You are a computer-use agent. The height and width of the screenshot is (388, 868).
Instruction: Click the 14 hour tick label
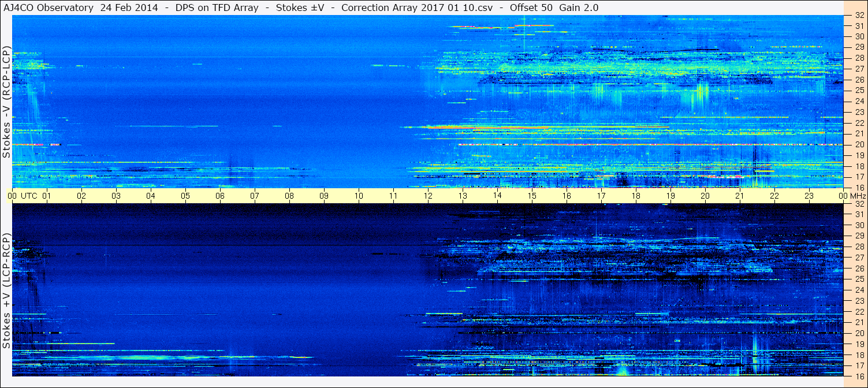pos(497,196)
